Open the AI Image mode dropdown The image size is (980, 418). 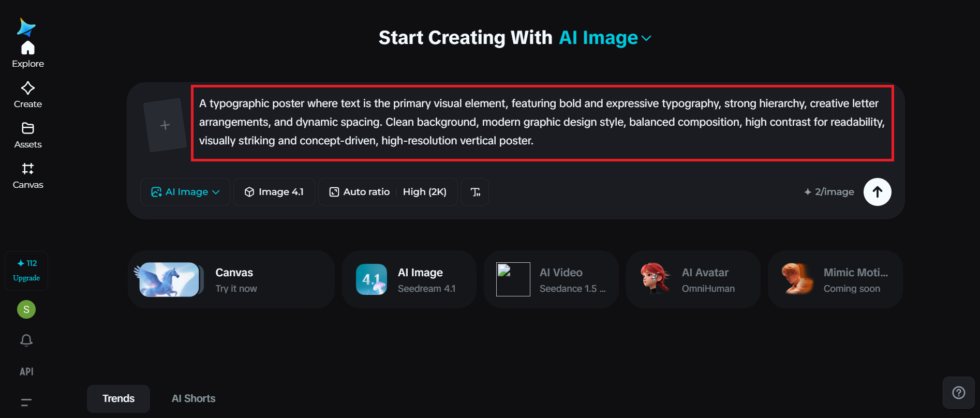[x=185, y=192]
